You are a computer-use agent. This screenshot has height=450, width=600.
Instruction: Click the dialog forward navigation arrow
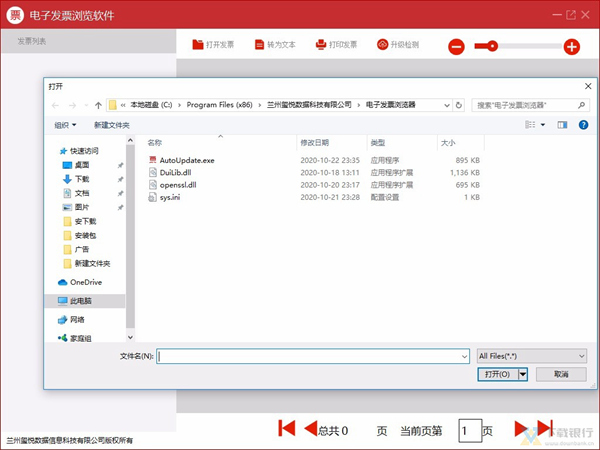[72, 105]
